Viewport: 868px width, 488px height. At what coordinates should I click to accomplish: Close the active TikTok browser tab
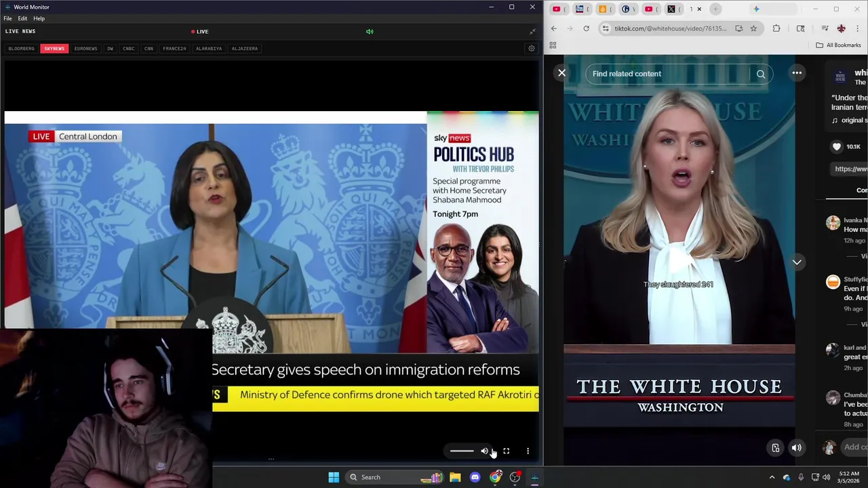coord(699,9)
